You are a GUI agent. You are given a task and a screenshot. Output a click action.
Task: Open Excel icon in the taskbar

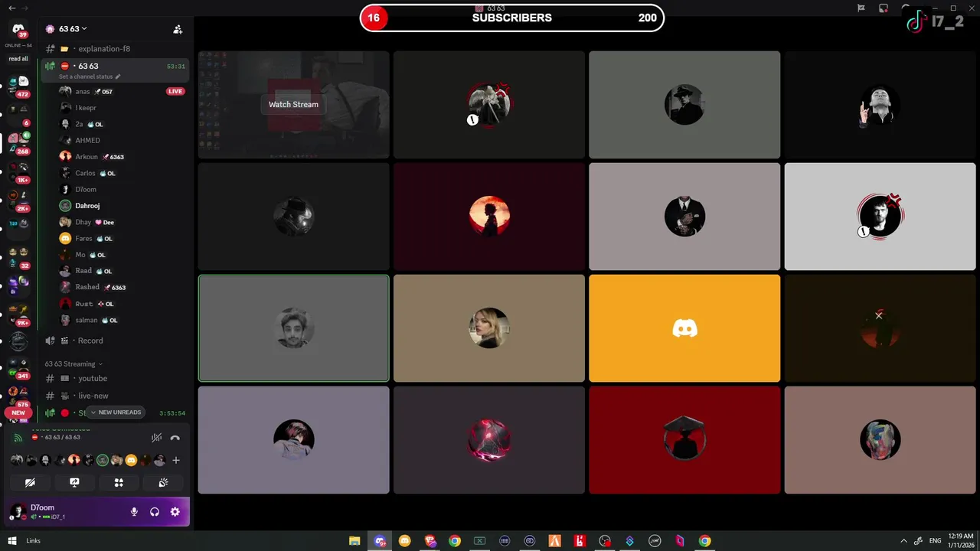coord(479,541)
